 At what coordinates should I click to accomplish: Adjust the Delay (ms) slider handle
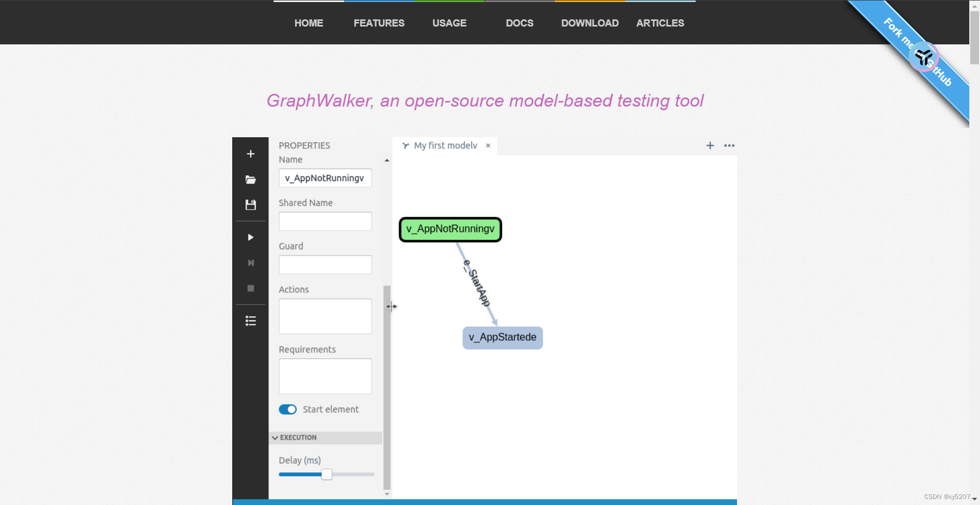pyautogui.click(x=327, y=474)
